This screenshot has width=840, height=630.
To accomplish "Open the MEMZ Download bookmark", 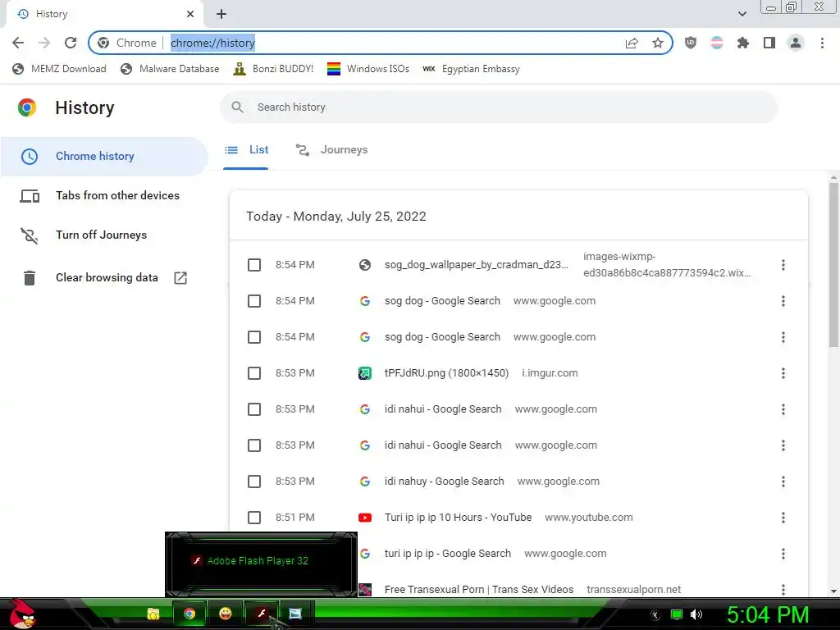I will (59, 69).
